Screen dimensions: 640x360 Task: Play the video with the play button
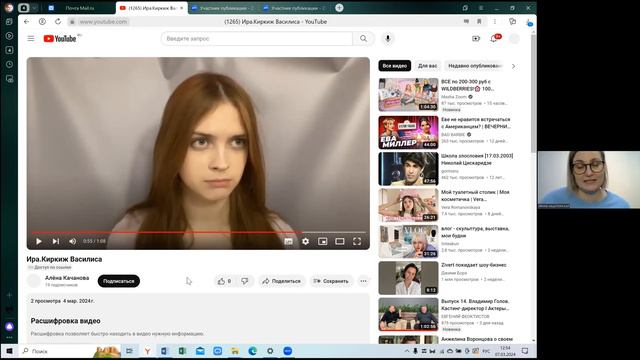[x=39, y=241]
